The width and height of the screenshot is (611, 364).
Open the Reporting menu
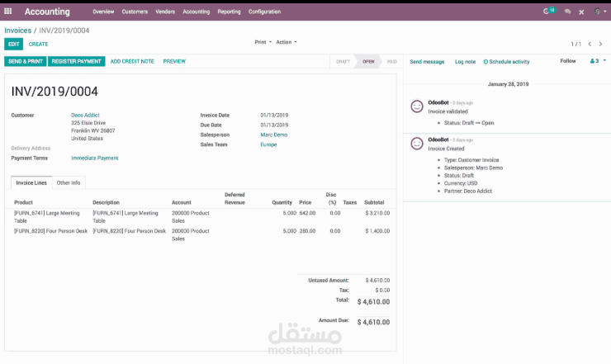230,12
